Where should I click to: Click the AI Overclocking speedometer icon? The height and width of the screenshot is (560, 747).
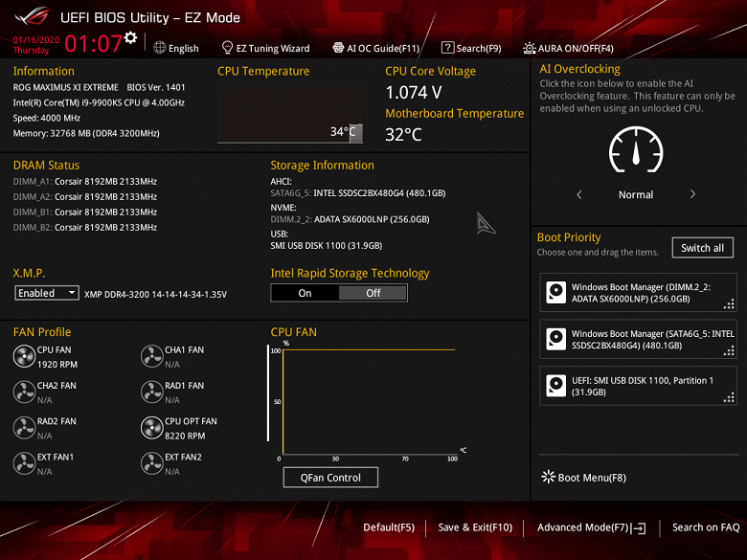(x=636, y=150)
